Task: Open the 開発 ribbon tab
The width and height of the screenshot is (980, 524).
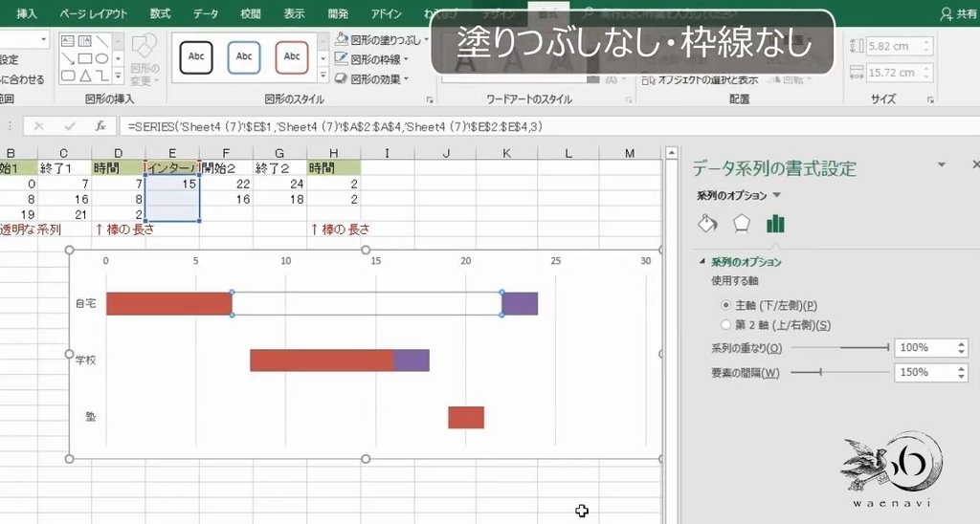Action: tap(338, 13)
